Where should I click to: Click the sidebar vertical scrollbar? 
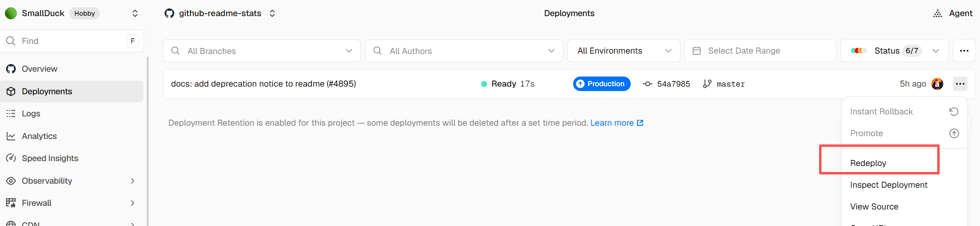coord(147,141)
